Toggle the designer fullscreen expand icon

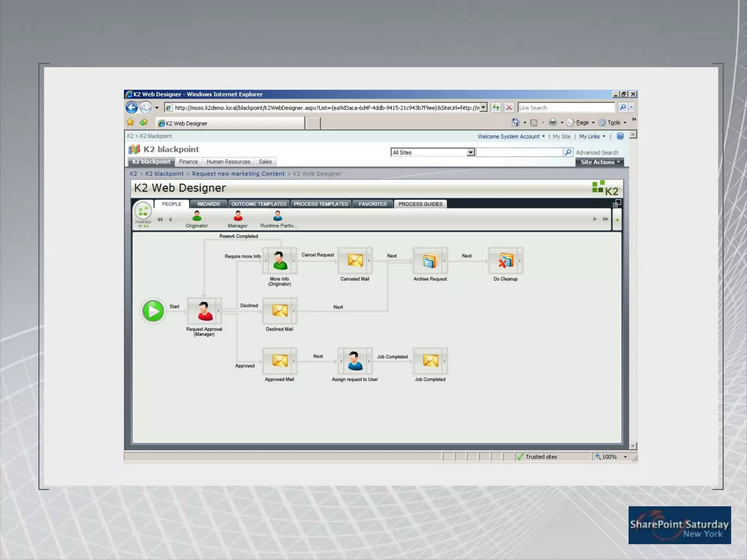click(x=616, y=203)
